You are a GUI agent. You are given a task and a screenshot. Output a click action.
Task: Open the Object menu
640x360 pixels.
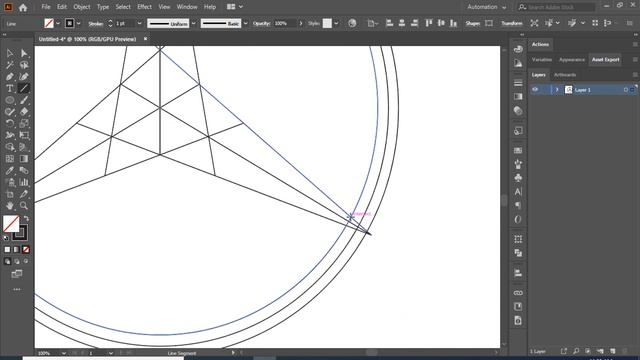(x=82, y=7)
